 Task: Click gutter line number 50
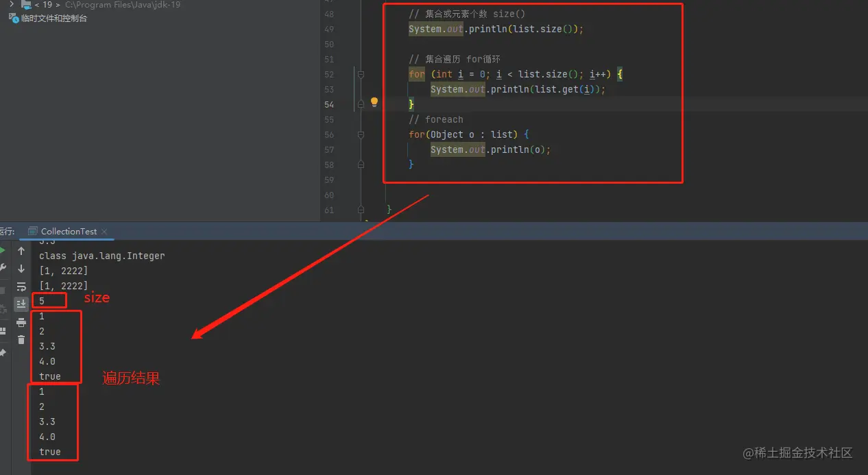(329, 44)
